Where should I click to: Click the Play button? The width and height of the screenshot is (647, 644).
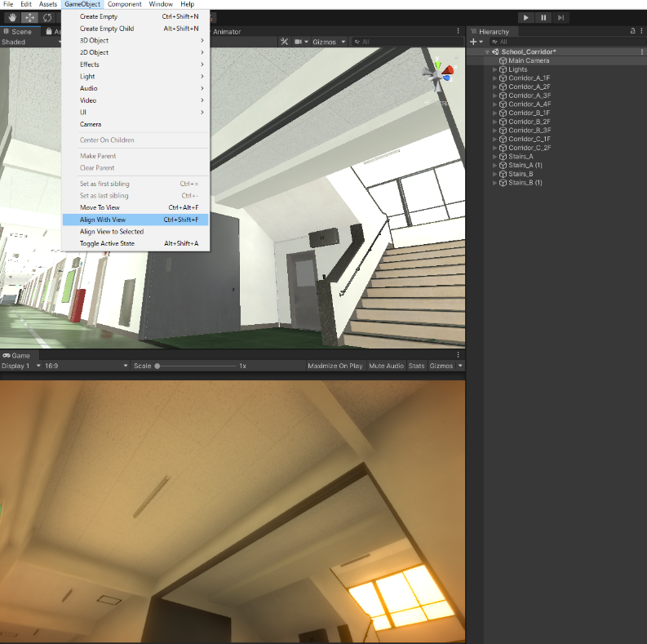(525, 18)
